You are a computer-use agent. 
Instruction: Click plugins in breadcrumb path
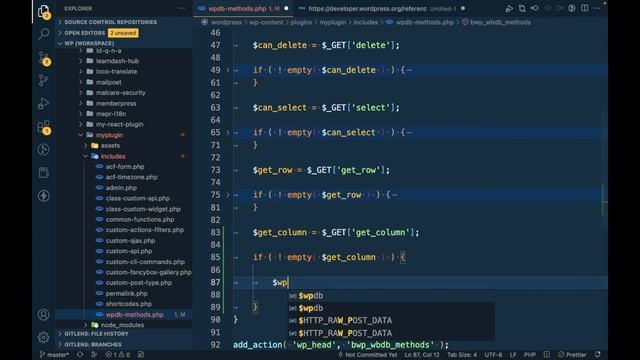point(301,22)
